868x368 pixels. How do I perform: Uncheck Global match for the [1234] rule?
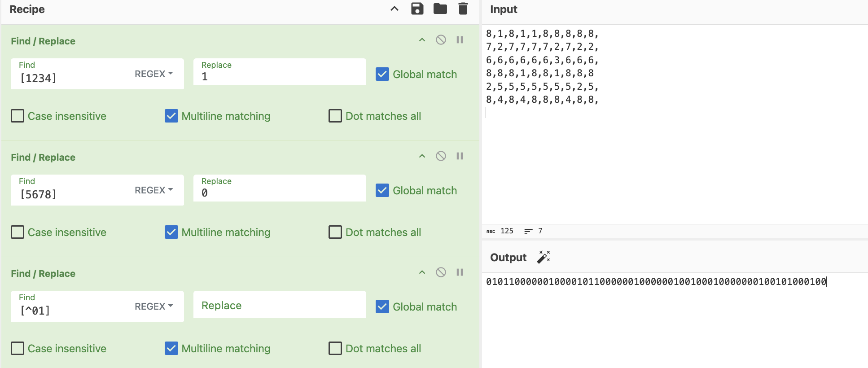382,74
